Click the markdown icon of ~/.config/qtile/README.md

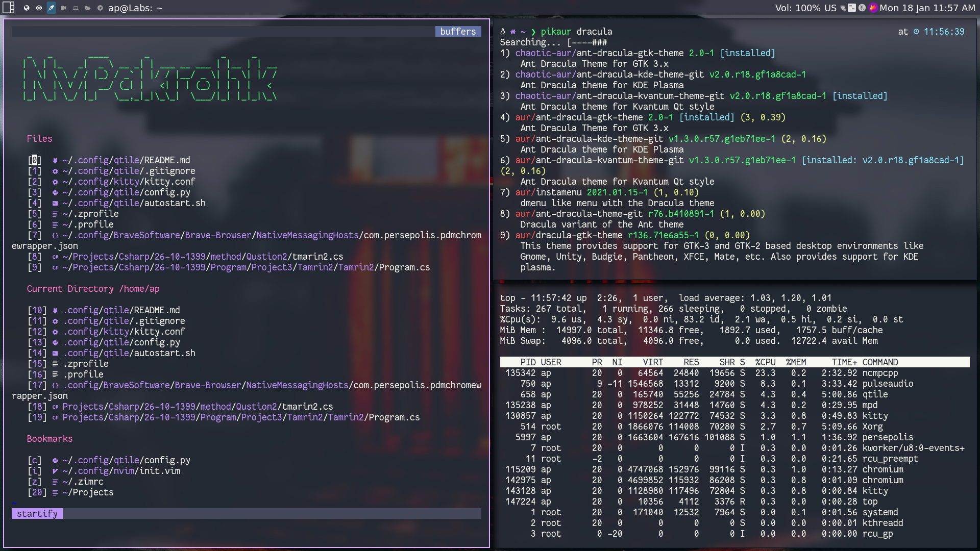tap(55, 160)
